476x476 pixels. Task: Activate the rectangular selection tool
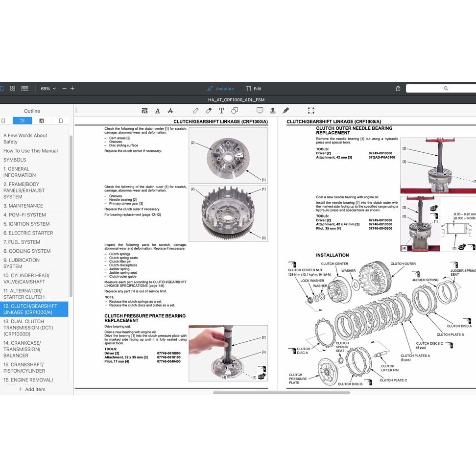tap(311, 111)
